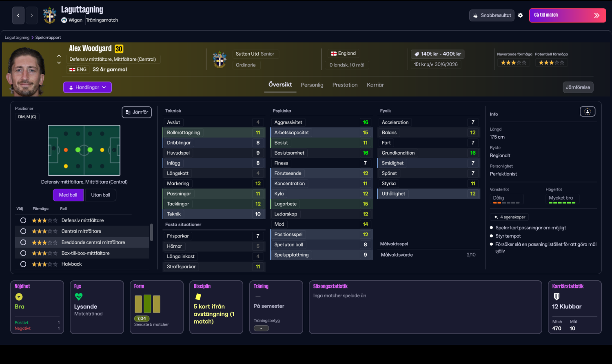The image size is (612, 364).
Task: Click the Fys heart icon
Action: pyautogui.click(x=78, y=297)
